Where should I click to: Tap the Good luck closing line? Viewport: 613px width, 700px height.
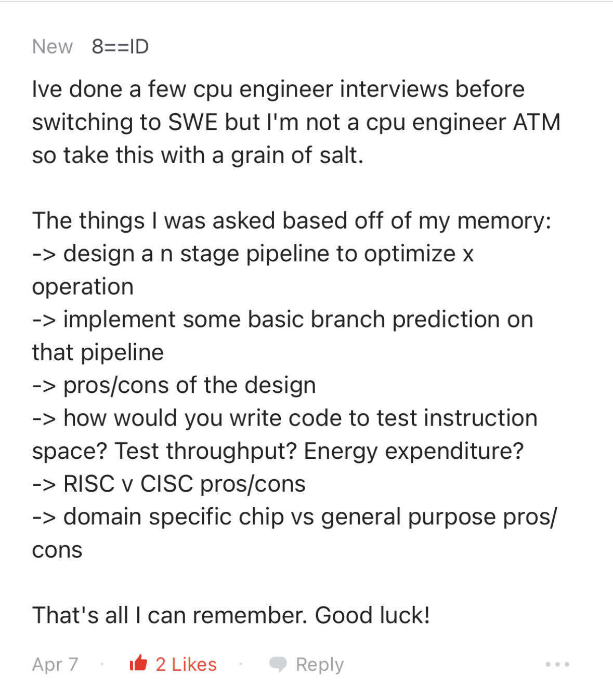pos(230,615)
